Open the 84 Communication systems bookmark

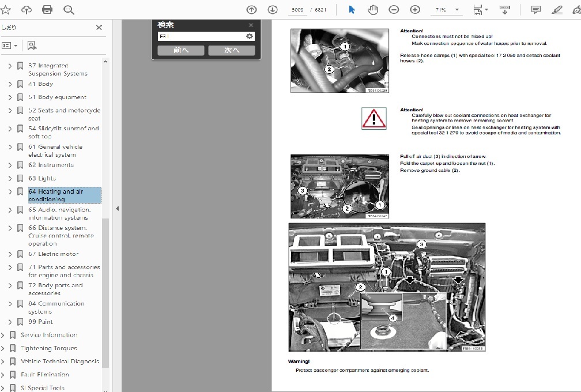(56, 307)
